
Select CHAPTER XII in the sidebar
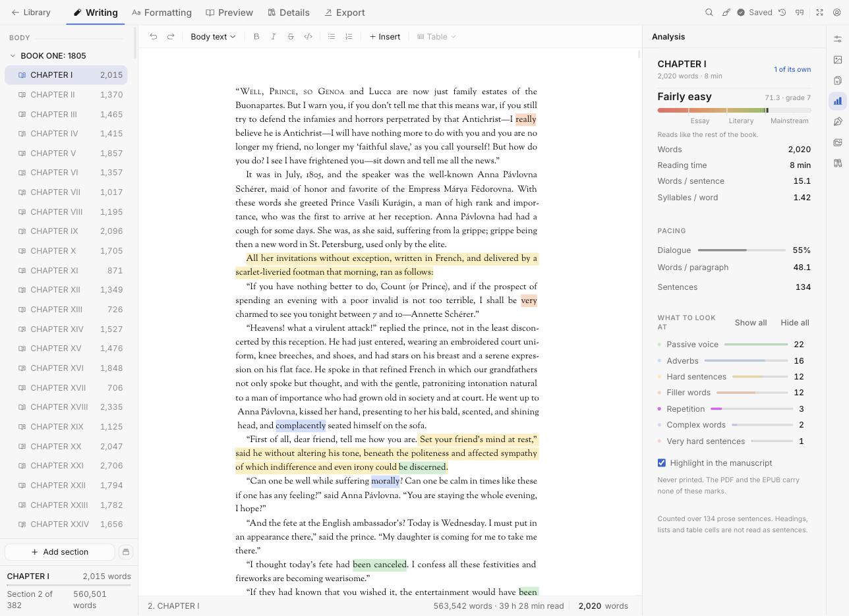(66, 290)
